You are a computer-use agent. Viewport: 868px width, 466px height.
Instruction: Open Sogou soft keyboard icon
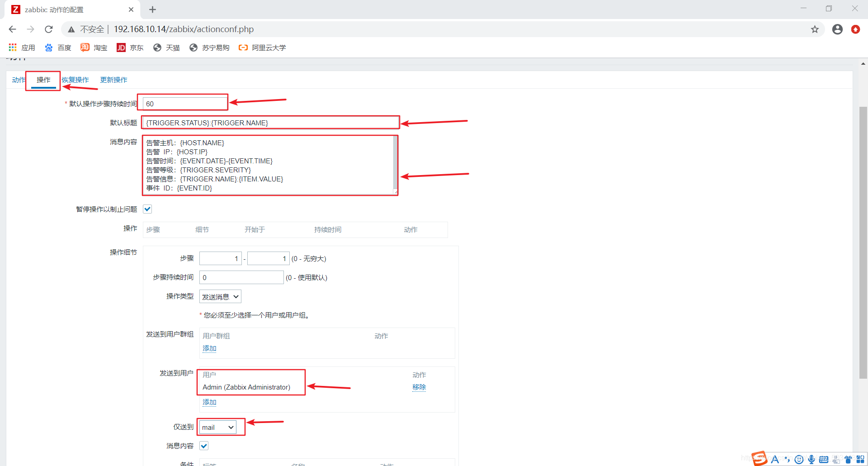coord(824,459)
